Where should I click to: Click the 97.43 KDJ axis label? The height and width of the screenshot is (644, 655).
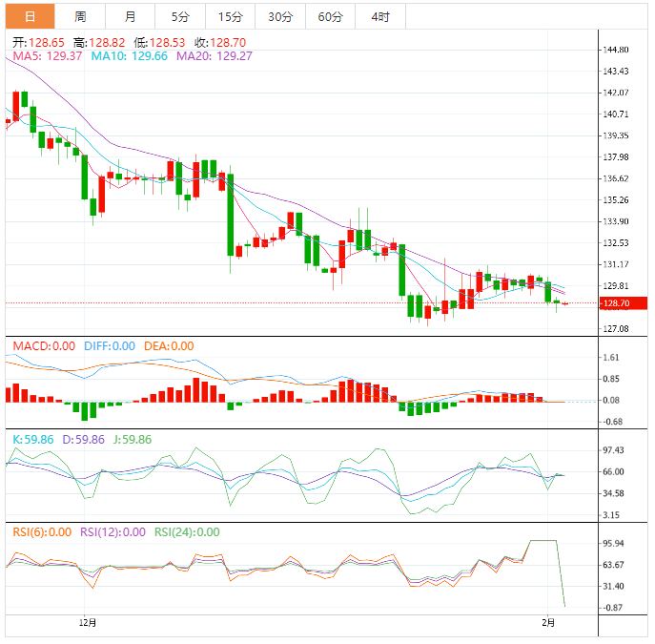coord(613,450)
